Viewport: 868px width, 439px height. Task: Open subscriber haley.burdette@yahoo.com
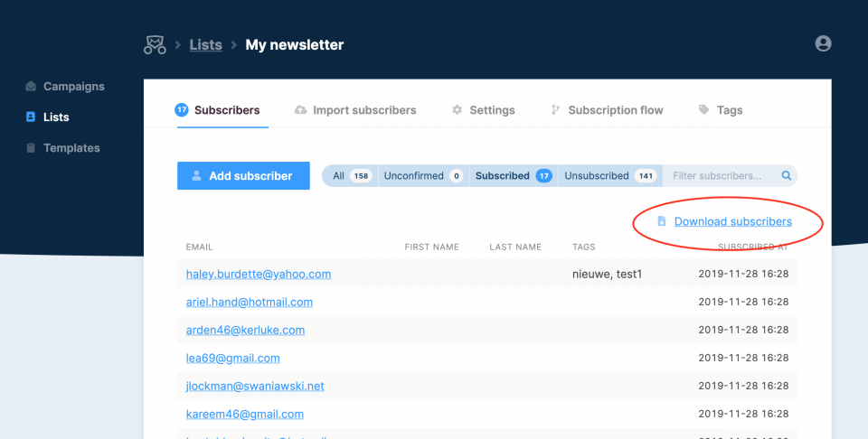pyautogui.click(x=259, y=275)
